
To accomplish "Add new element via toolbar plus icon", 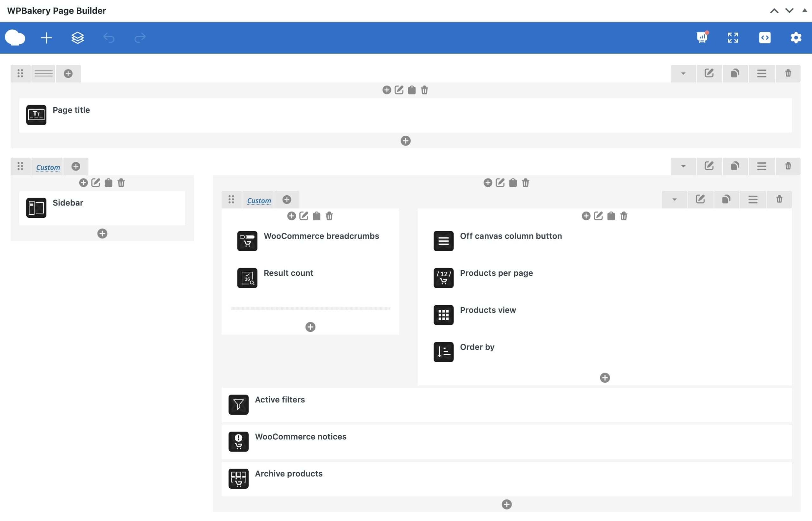I will click(46, 37).
